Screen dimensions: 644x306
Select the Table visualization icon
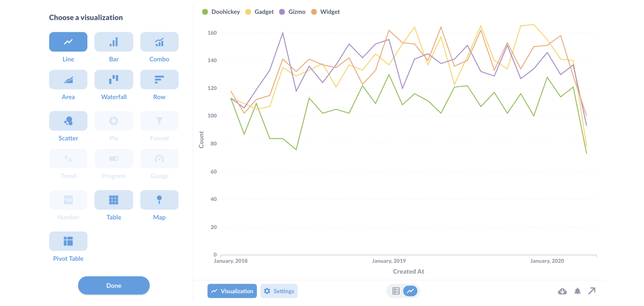coord(114,200)
